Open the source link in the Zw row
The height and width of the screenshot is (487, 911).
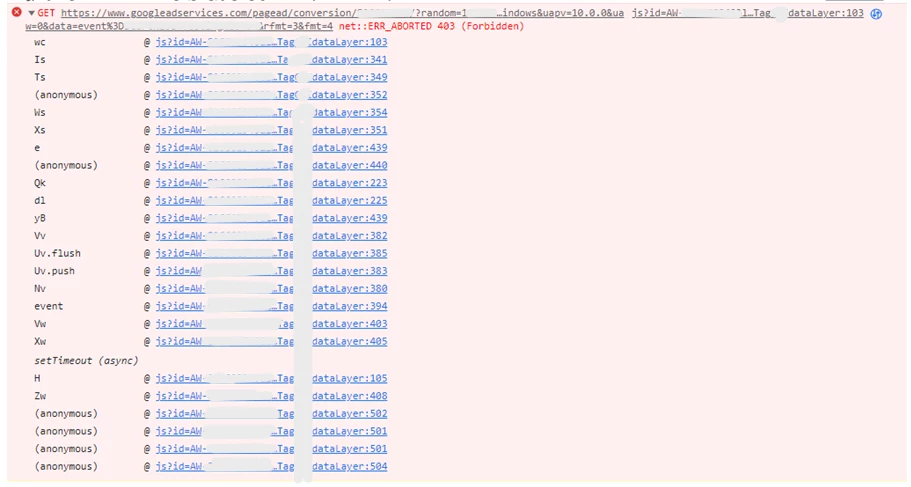click(271, 396)
